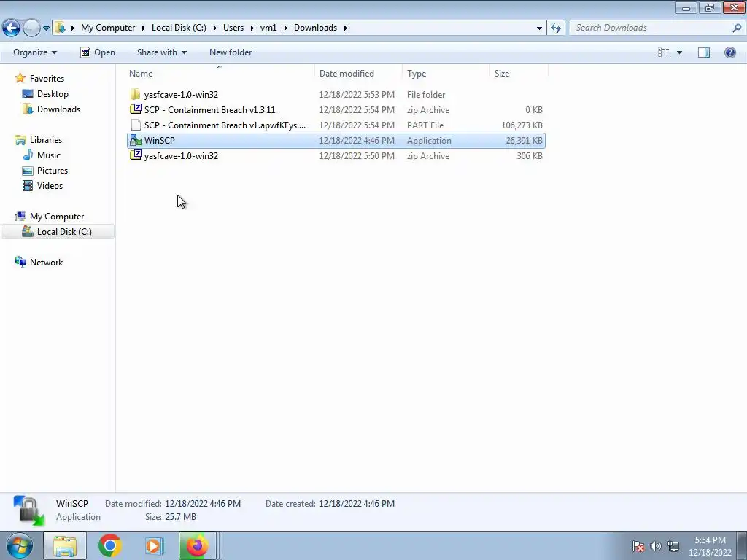Viewport: 747px width, 560px height.
Task: Click the Network globe icon
Action: pyautogui.click(x=20, y=262)
